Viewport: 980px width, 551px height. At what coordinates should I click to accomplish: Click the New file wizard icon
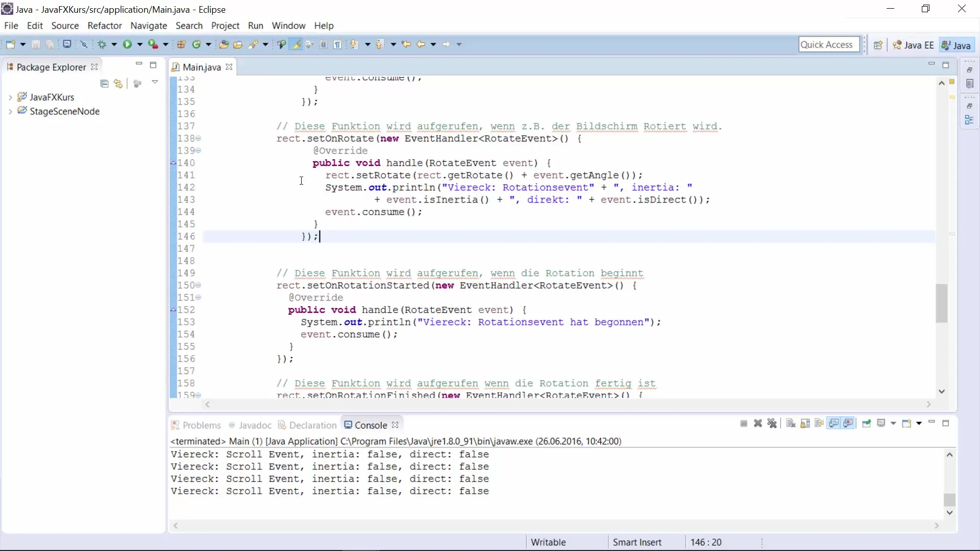[x=10, y=44]
